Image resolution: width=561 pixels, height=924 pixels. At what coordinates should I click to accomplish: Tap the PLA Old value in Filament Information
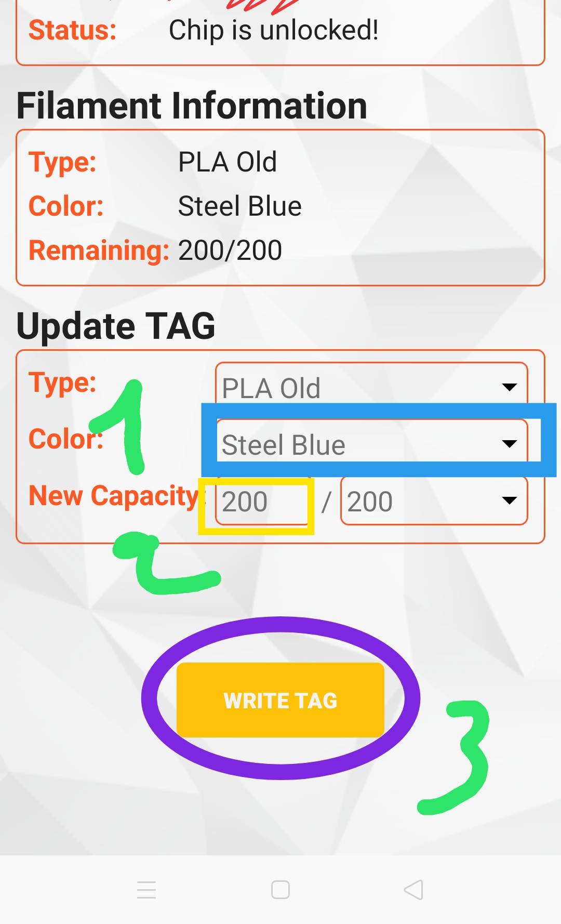[x=227, y=162]
